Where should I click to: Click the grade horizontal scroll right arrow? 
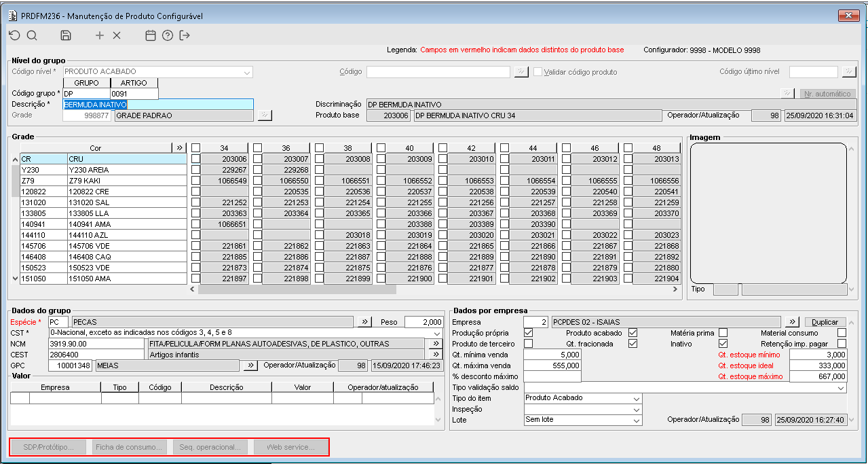click(675, 289)
